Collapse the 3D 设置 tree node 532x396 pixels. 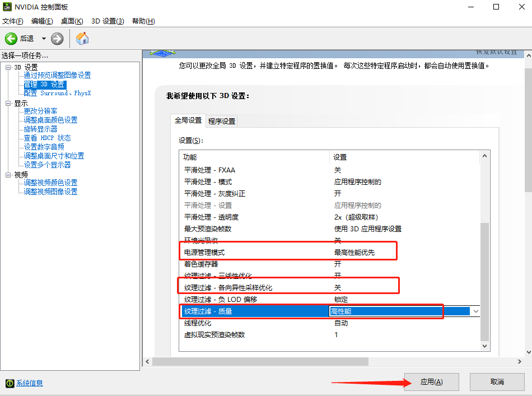[8, 68]
